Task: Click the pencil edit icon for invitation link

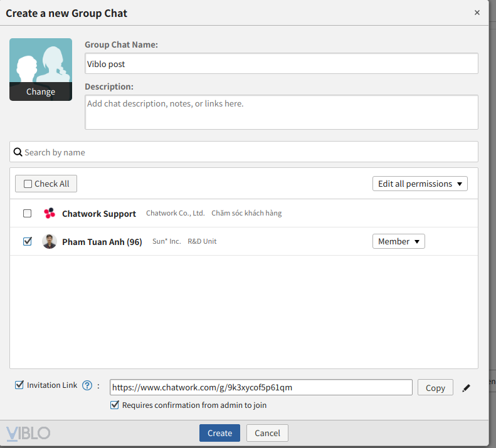Action: [x=466, y=388]
